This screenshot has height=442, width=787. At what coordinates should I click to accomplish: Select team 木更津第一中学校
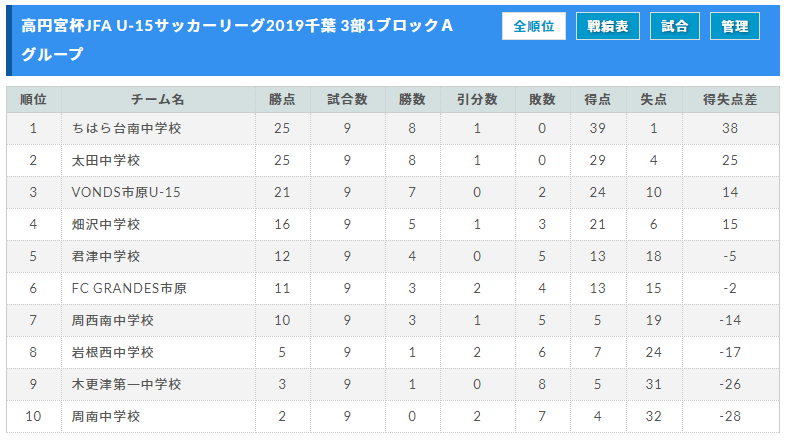point(126,384)
